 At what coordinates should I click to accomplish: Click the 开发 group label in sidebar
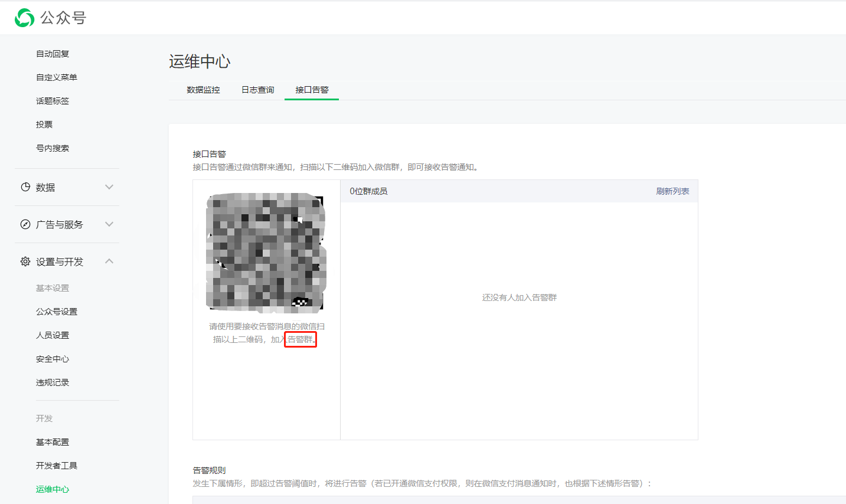(44, 418)
